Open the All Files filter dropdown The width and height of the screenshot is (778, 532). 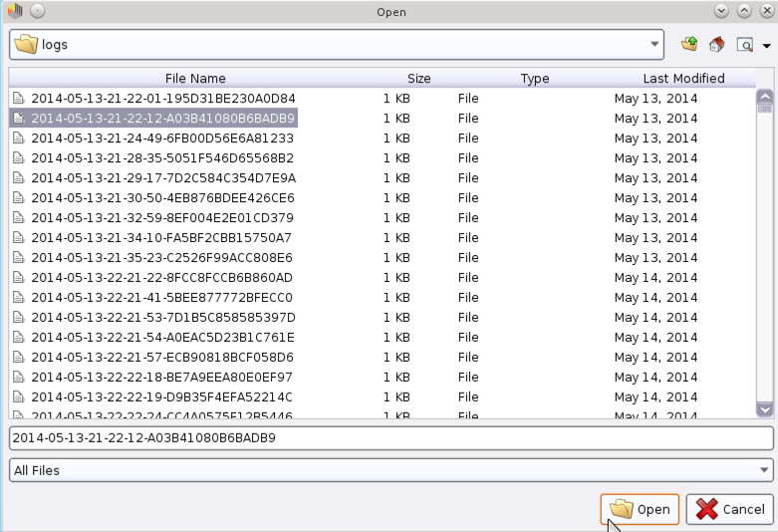pos(764,470)
